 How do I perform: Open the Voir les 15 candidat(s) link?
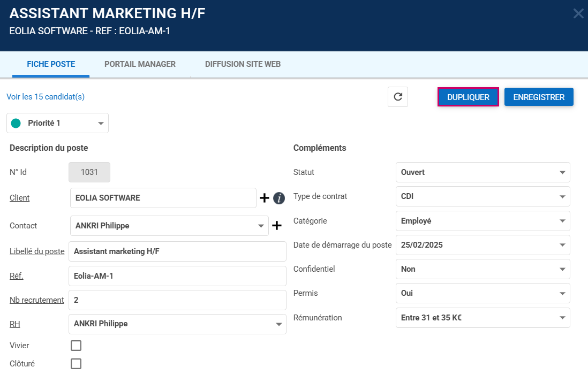point(46,97)
